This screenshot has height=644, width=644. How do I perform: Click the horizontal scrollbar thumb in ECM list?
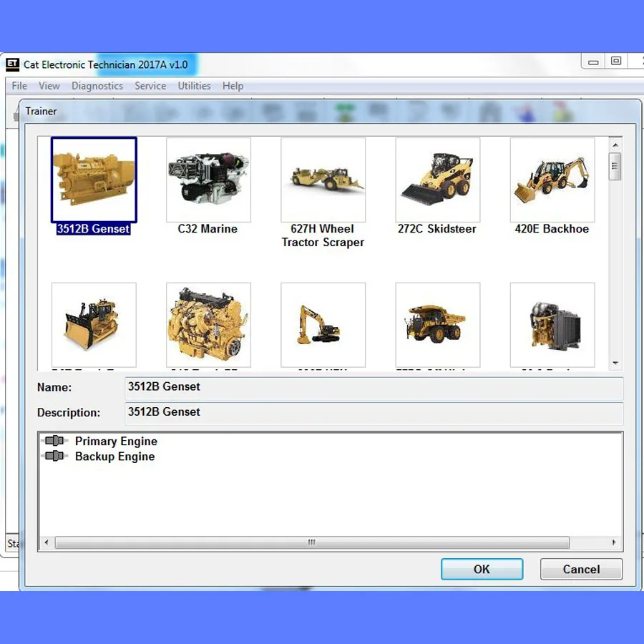tap(312, 542)
